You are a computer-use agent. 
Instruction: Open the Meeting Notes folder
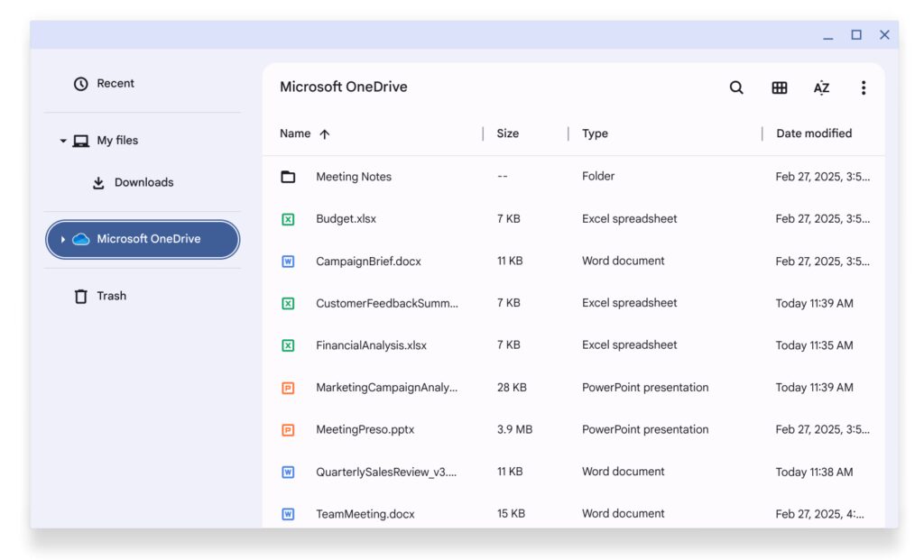pyautogui.click(x=353, y=177)
